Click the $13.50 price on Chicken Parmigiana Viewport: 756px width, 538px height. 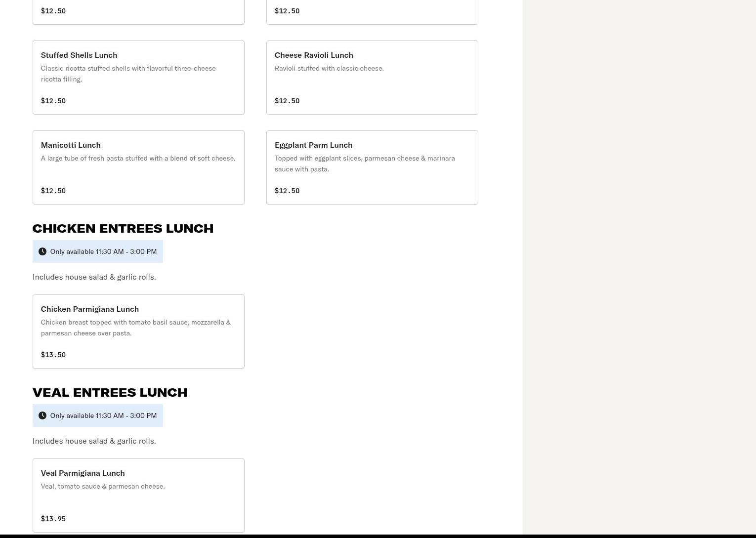(53, 355)
